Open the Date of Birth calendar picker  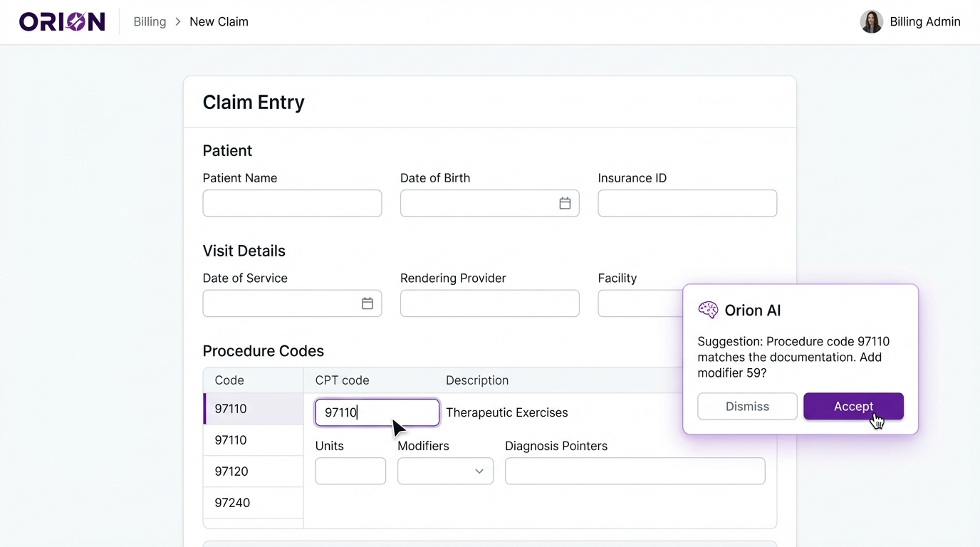pos(565,203)
